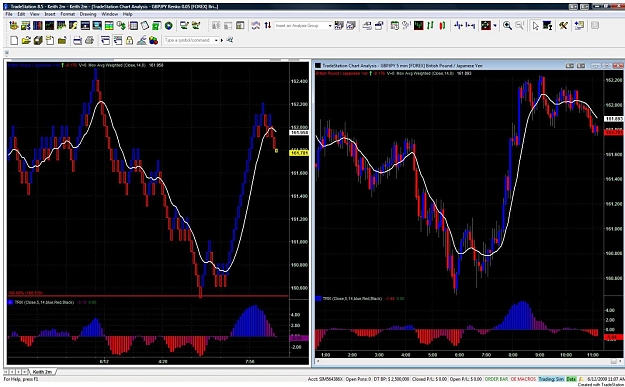Click the OE MACROS status button
The height and width of the screenshot is (387, 625).
[523, 379]
